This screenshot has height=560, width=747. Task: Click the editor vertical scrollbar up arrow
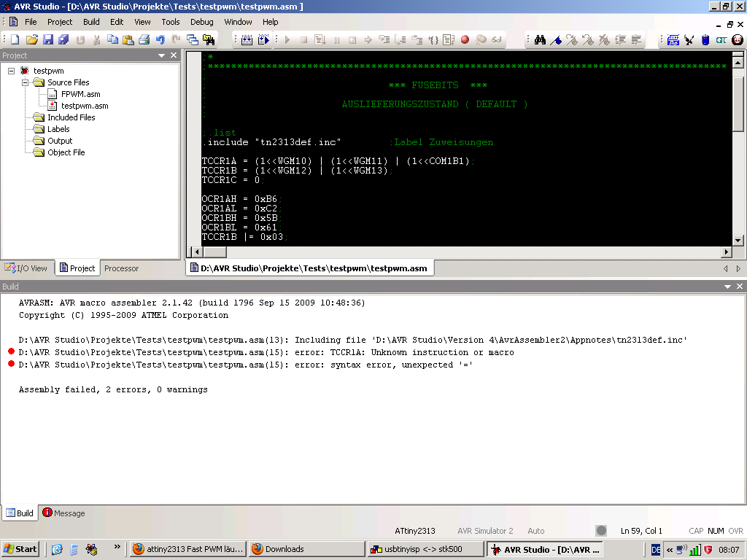(x=738, y=63)
